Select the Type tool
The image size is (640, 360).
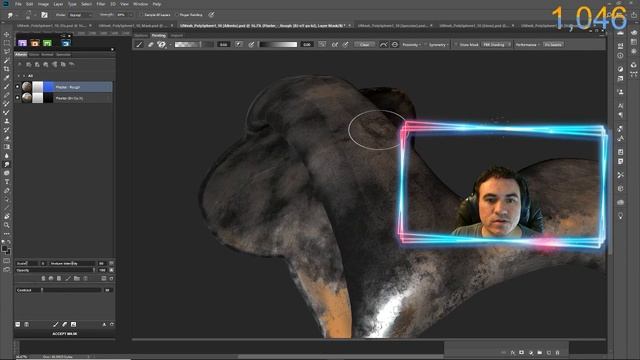point(7,182)
